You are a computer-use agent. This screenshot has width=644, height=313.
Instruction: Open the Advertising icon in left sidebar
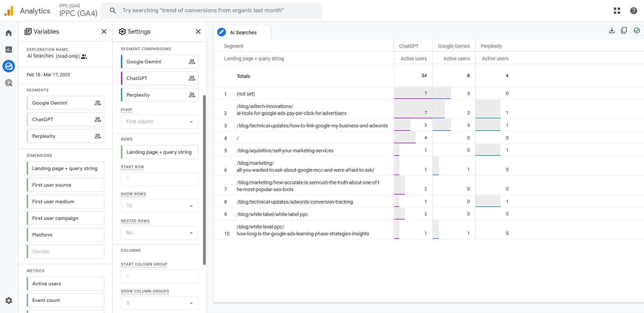[x=9, y=83]
